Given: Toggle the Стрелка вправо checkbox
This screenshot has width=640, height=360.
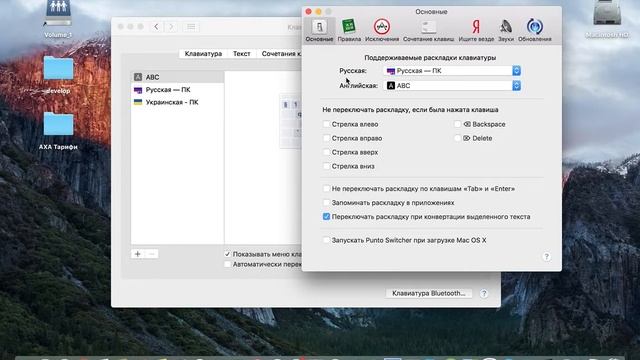Looking at the screenshot, I should 326,138.
